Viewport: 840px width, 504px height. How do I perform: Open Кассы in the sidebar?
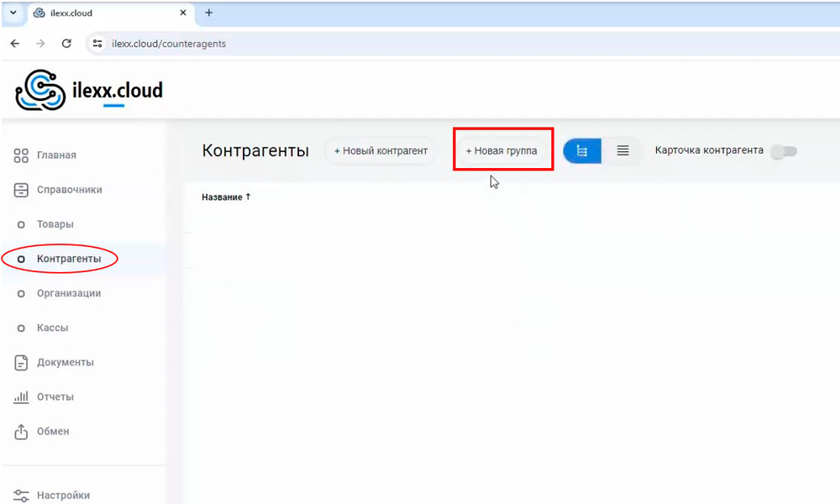click(52, 328)
